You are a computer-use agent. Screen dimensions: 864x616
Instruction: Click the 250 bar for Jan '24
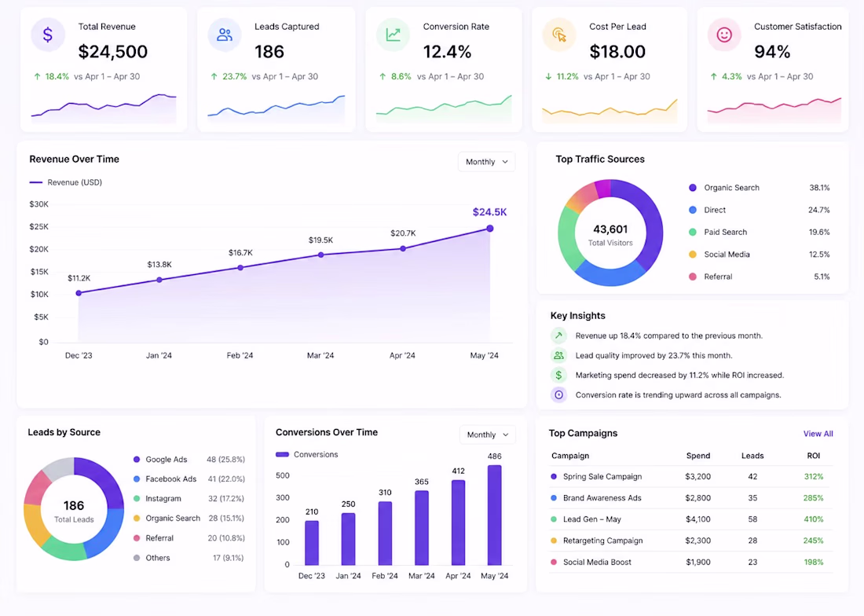point(348,540)
